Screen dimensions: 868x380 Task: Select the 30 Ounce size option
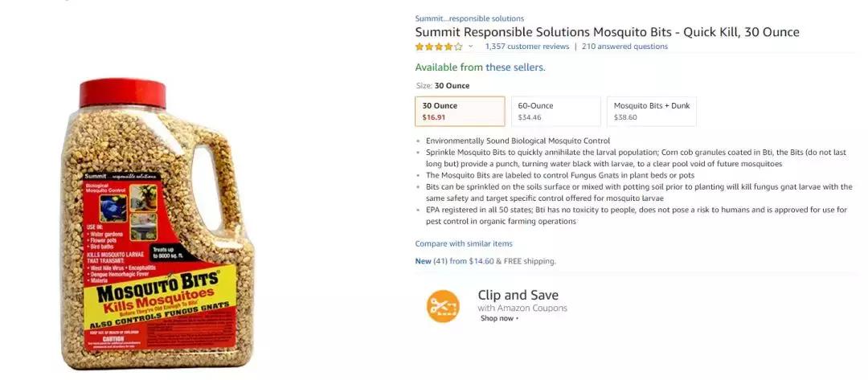(x=460, y=112)
